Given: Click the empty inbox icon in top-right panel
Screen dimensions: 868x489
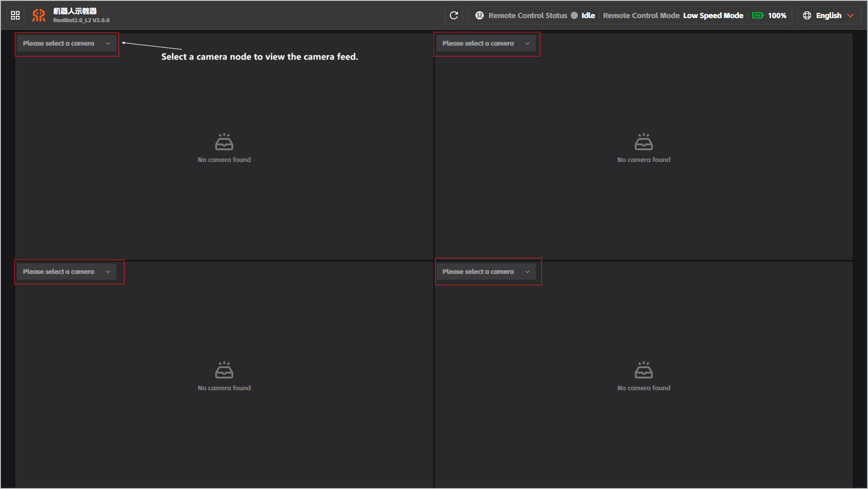Looking at the screenshot, I should 644,142.
